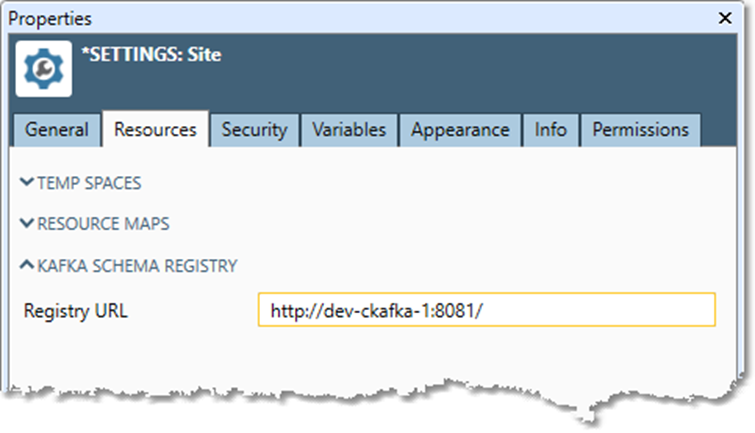
Task: Open the General tab
Action: point(57,130)
